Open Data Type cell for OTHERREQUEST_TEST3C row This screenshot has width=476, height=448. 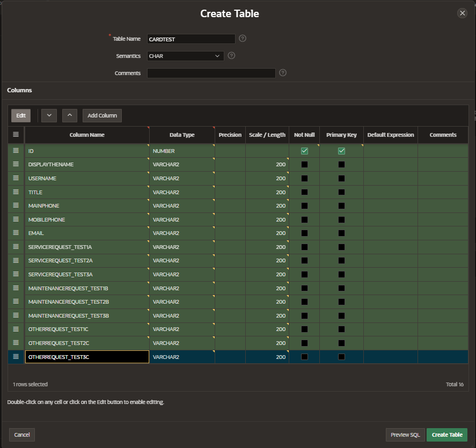point(182,357)
